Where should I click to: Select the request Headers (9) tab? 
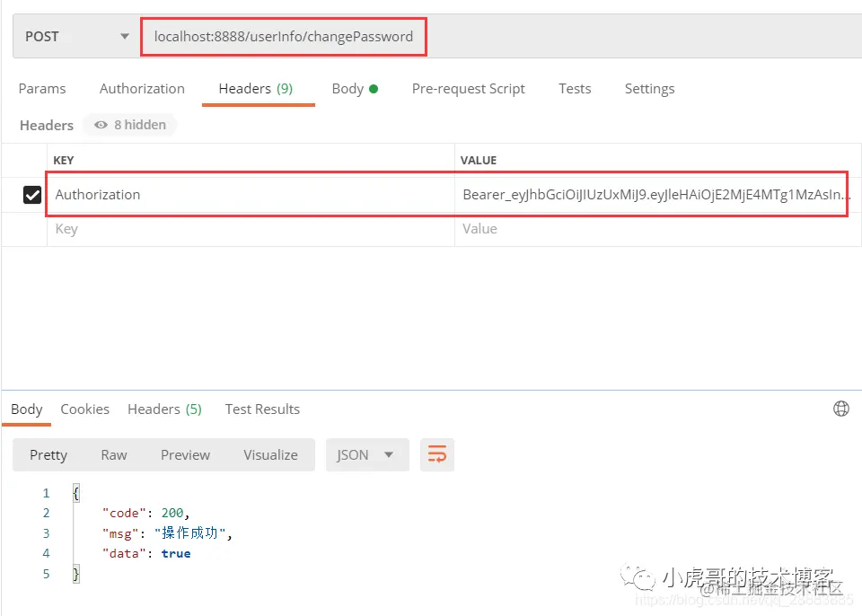coord(256,89)
